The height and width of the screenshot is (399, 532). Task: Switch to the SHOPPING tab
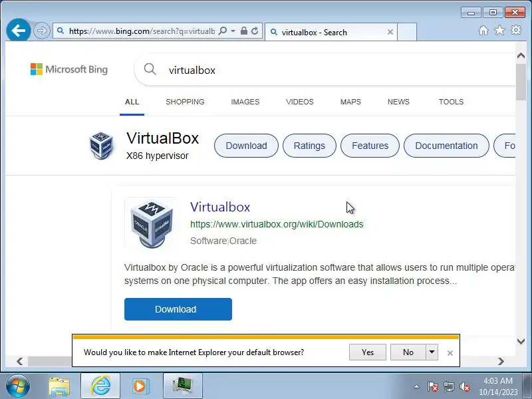185,102
